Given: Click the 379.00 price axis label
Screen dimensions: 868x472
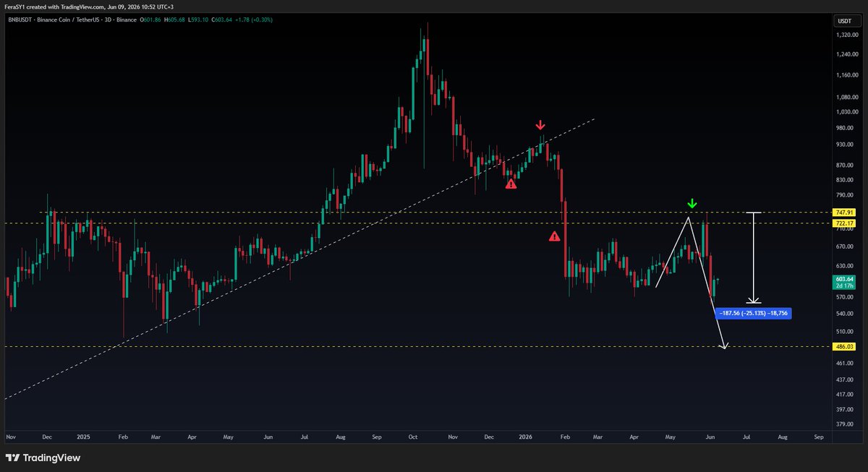Looking at the screenshot, I should (844, 424).
